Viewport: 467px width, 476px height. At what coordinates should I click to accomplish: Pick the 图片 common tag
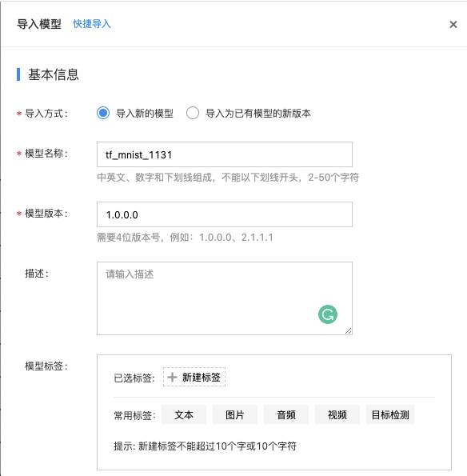(235, 414)
